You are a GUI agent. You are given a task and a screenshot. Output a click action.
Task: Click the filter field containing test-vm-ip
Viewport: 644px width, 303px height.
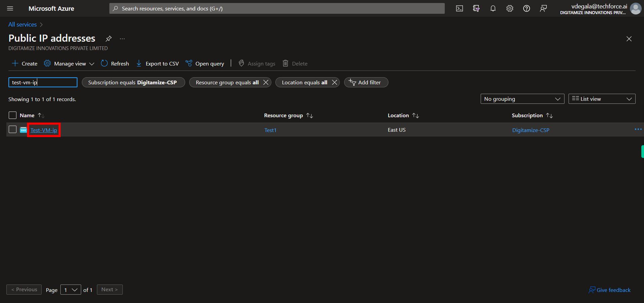coord(43,82)
